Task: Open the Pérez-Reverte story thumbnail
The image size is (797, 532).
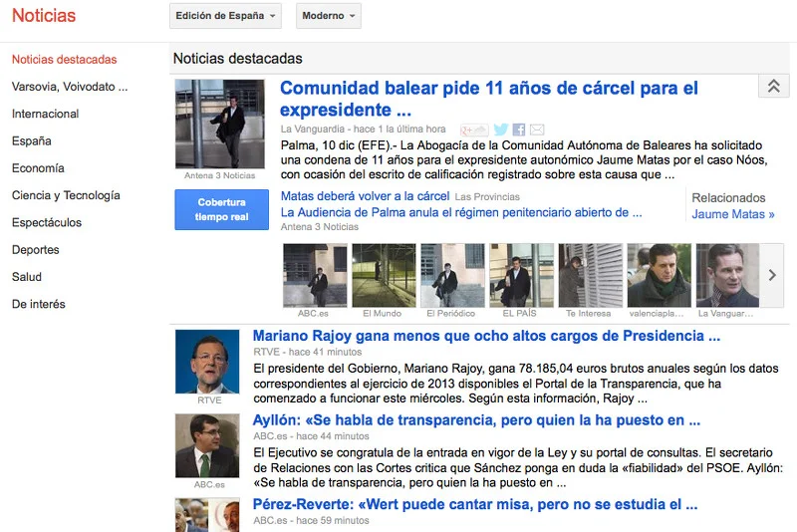Action: [x=207, y=515]
